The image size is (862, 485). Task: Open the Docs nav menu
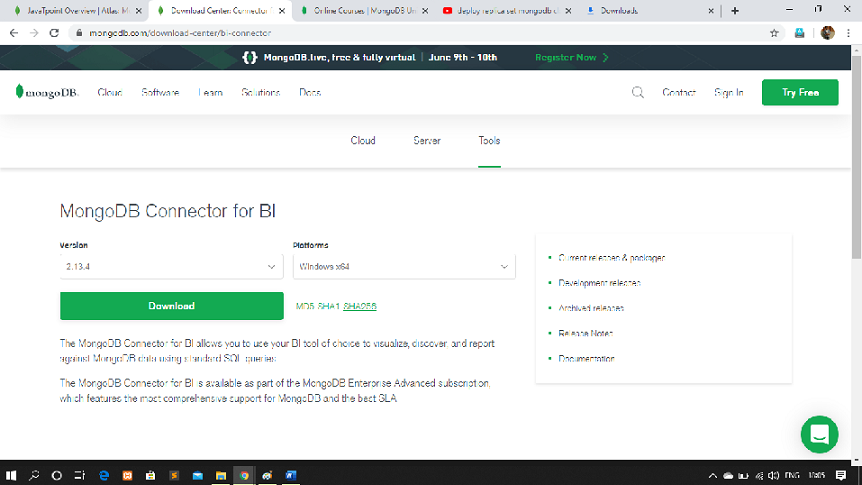[310, 92]
